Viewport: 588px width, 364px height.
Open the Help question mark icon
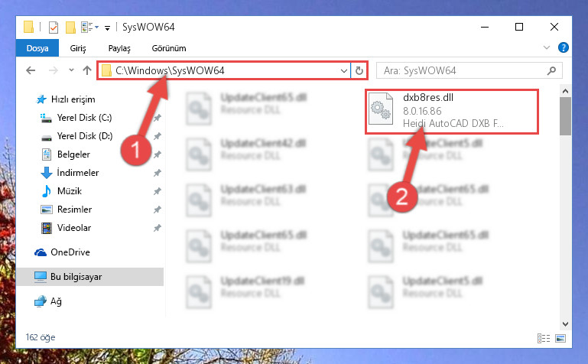pos(564,47)
